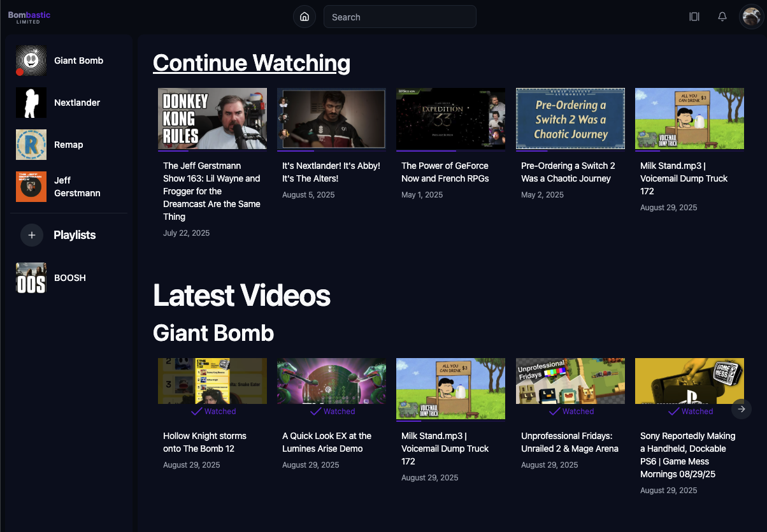The image size is (767, 532).
Task: Select Remap in the sidebar
Action: click(69, 145)
